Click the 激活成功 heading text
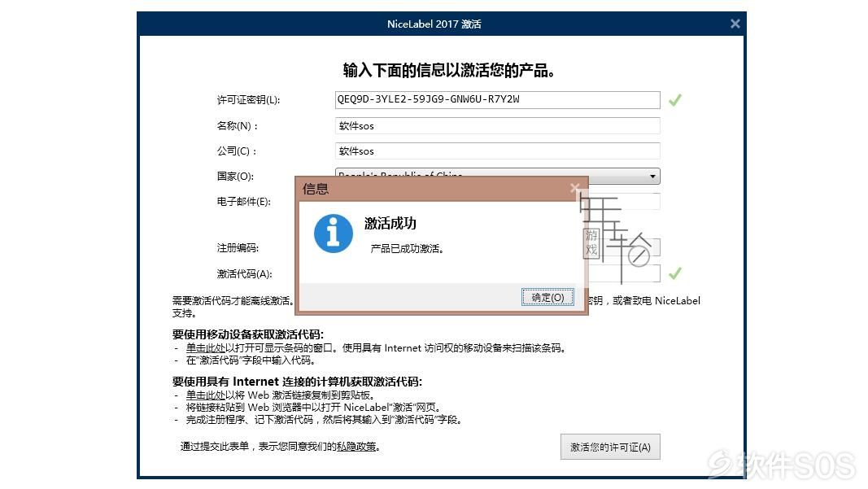Screen dimensions: 868x489 point(390,223)
